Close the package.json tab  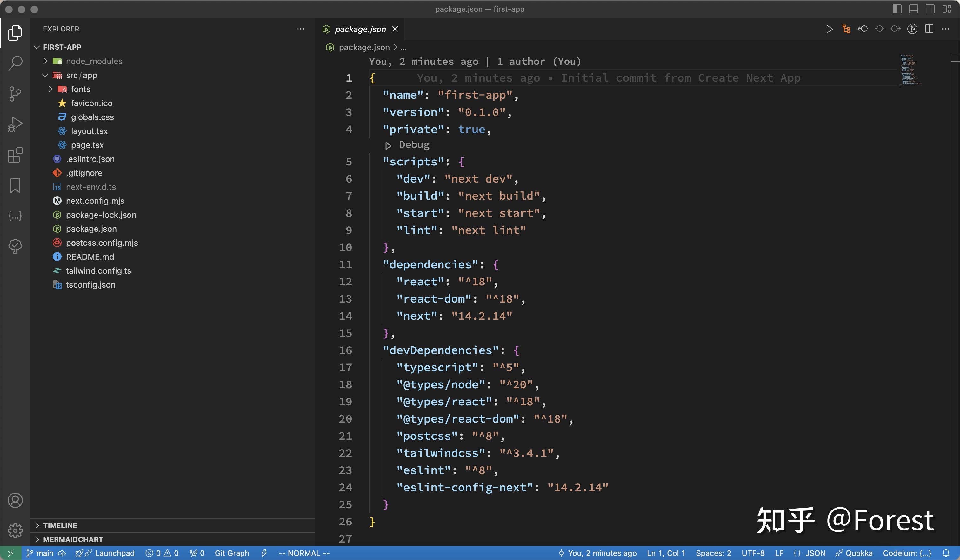[396, 29]
